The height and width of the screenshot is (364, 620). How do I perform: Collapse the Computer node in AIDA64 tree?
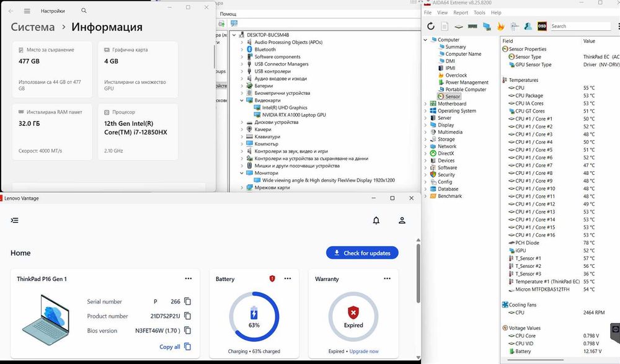pos(425,40)
